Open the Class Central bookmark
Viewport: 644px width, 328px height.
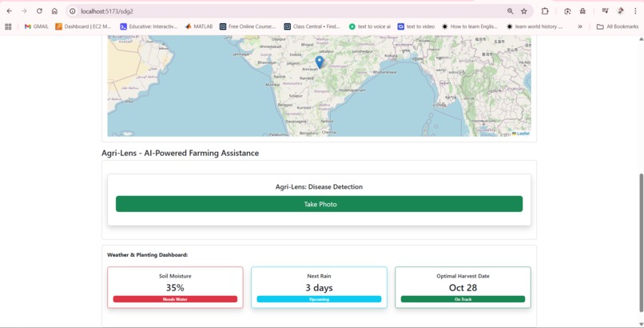(x=312, y=26)
